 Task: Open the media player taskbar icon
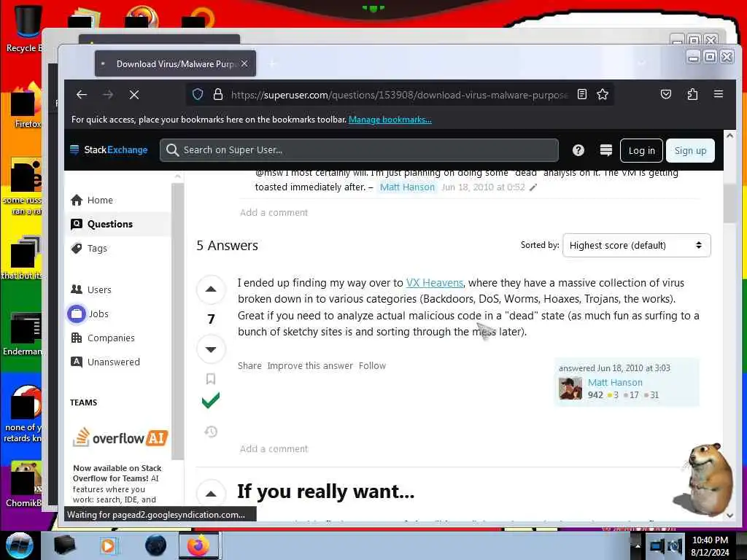click(108, 545)
